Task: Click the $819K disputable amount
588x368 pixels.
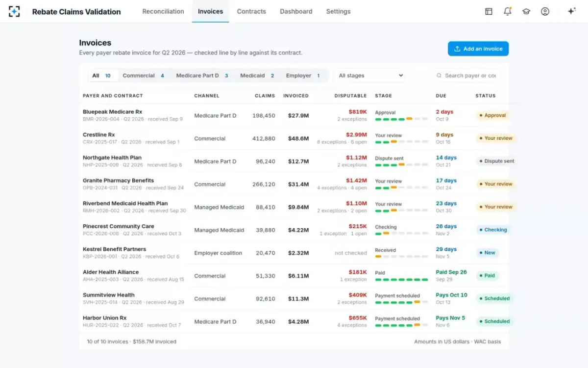Action: 358,112
